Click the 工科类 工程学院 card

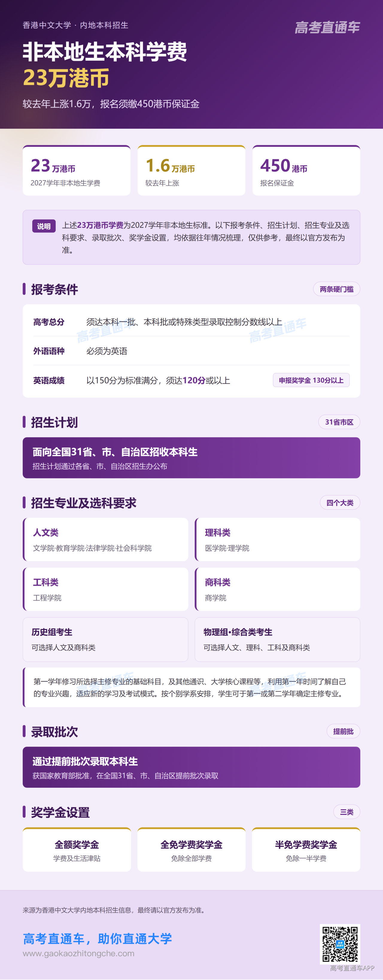(x=106, y=589)
